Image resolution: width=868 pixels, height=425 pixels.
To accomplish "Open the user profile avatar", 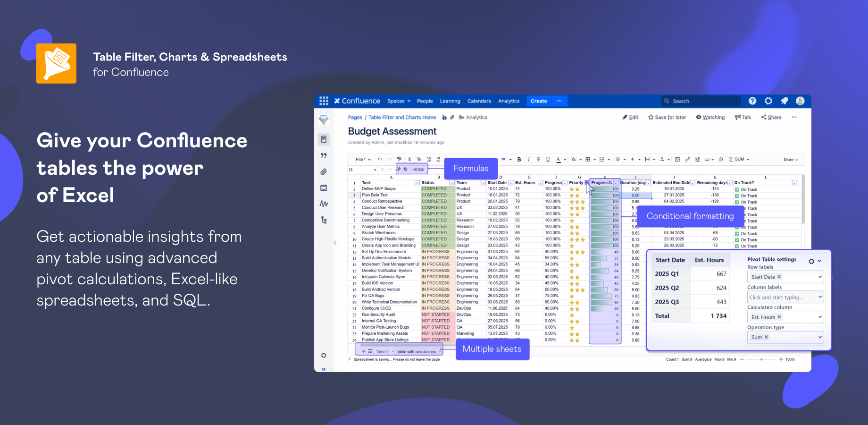I will tap(800, 101).
